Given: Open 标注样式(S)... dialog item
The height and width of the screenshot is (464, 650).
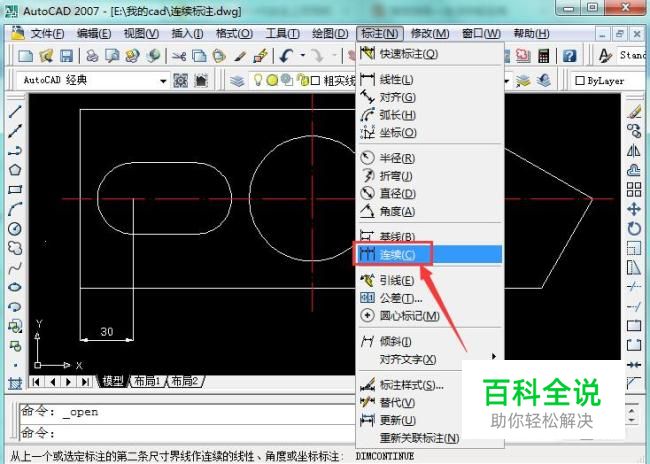Looking at the screenshot, I should point(429,385).
